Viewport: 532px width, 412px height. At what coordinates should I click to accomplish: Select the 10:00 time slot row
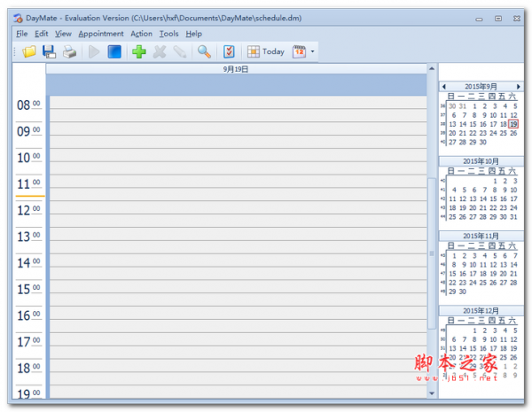click(239, 155)
